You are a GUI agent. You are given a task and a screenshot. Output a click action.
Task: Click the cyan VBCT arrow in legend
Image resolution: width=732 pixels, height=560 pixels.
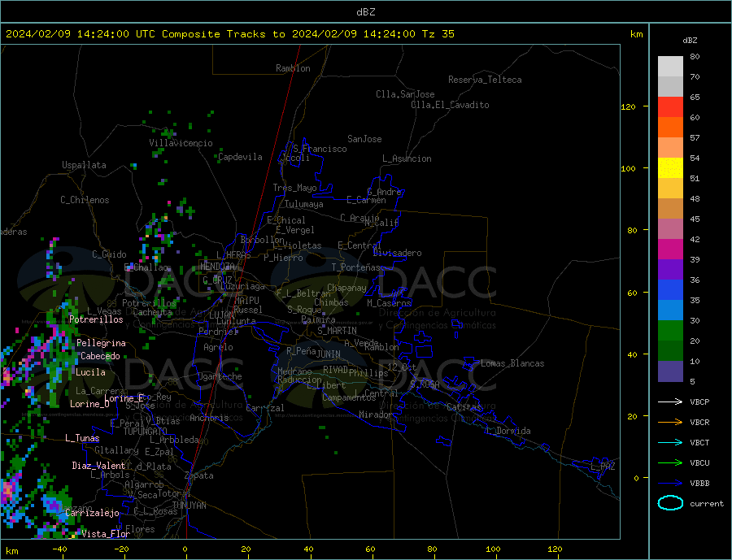click(670, 442)
